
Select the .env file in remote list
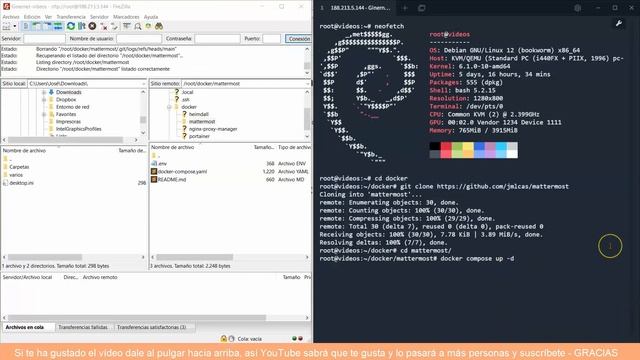pyautogui.click(x=162, y=163)
